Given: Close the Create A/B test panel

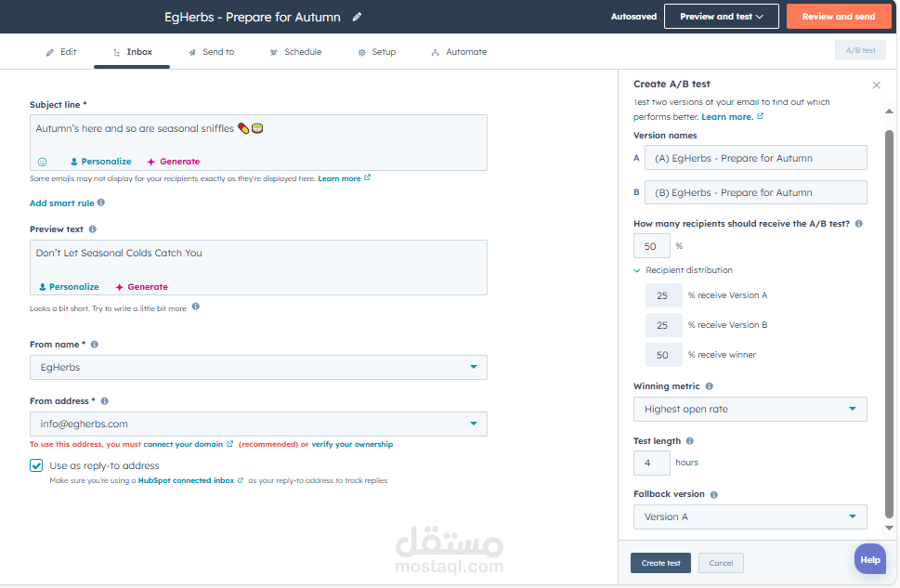Looking at the screenshot, I should pos(877,85).
